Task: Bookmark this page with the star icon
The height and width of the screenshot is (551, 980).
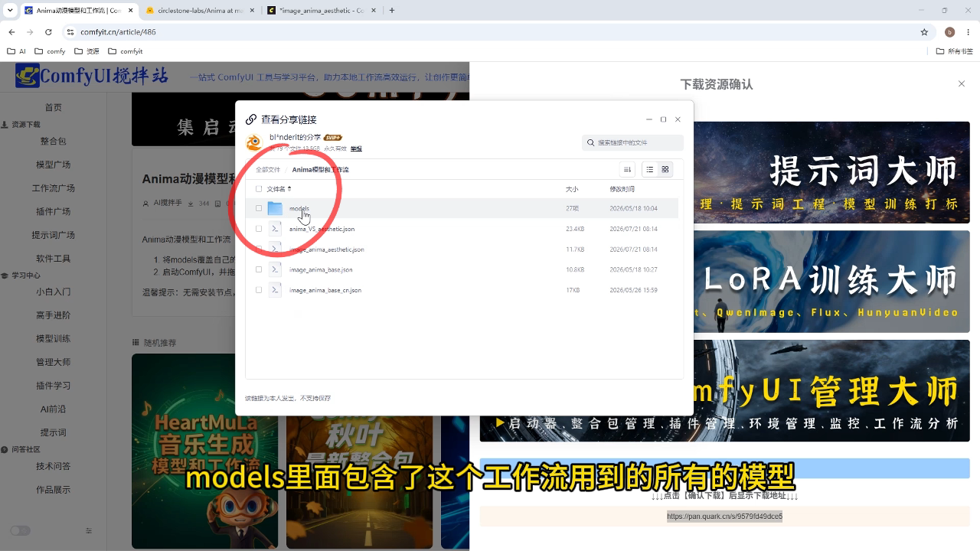Action: (924, 32)
